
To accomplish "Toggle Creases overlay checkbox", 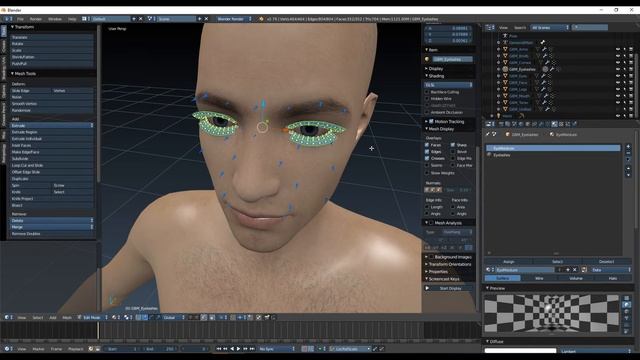I will 427,158.
